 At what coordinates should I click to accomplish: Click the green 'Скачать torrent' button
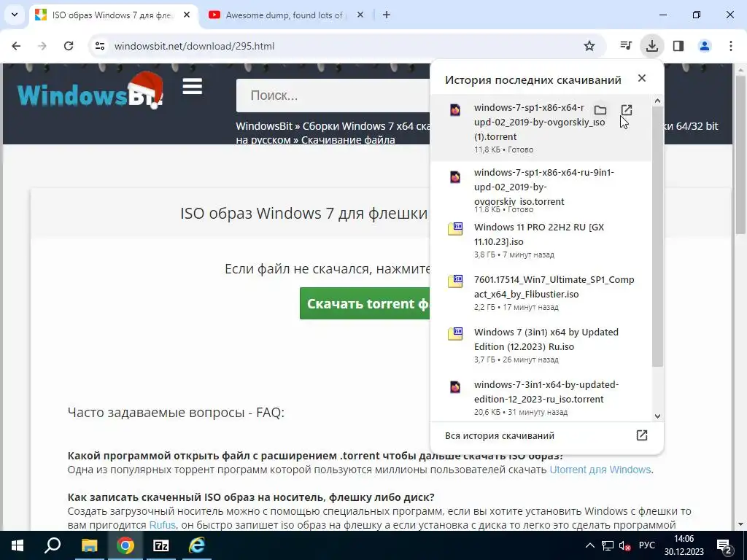pyautogui.click(x=365, y=303)
